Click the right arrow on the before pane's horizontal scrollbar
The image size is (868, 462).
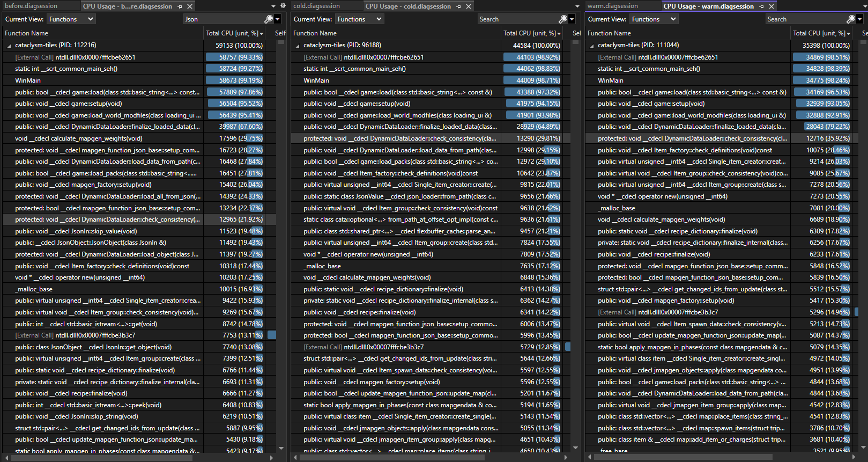[272, 458]
